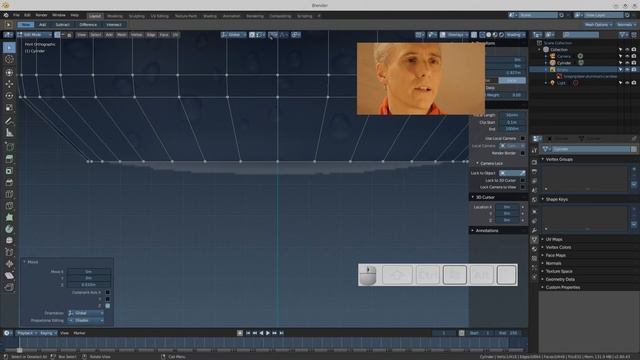Open the Edit Mode dropdown

click(x=34, y=35)
